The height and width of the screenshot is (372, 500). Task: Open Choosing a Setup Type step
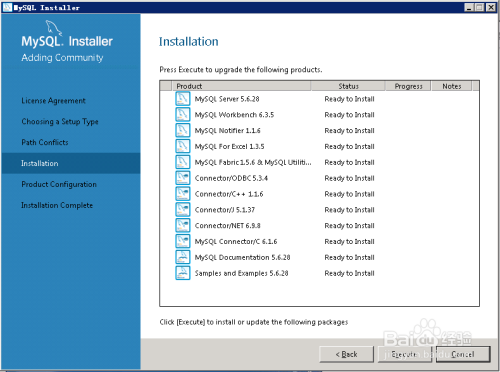(x=60, y=122)
